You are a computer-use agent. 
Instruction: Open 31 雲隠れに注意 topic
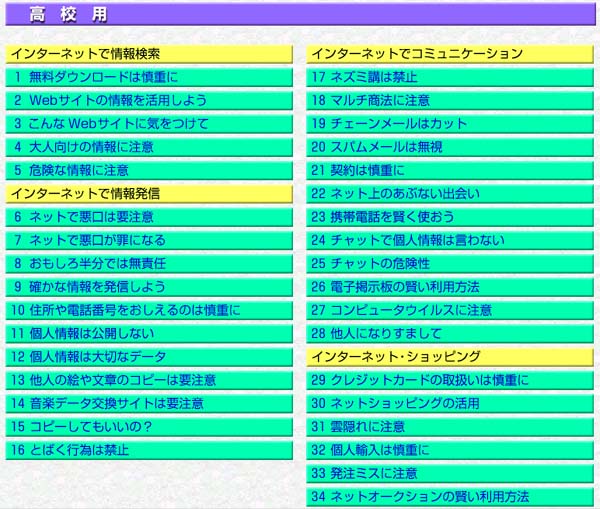coord(364,427)
